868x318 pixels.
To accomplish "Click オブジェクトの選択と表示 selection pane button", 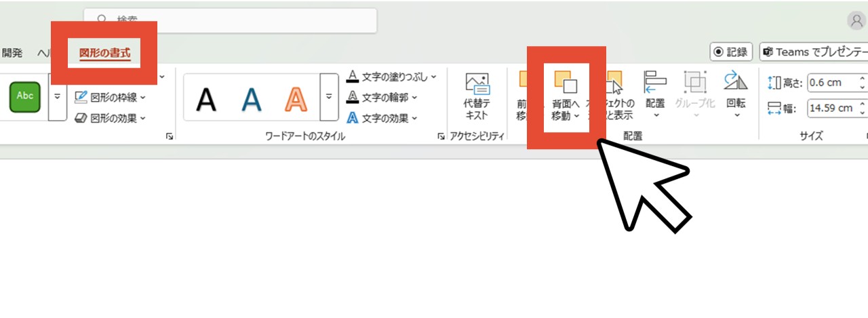I will [x=613, y=96].
